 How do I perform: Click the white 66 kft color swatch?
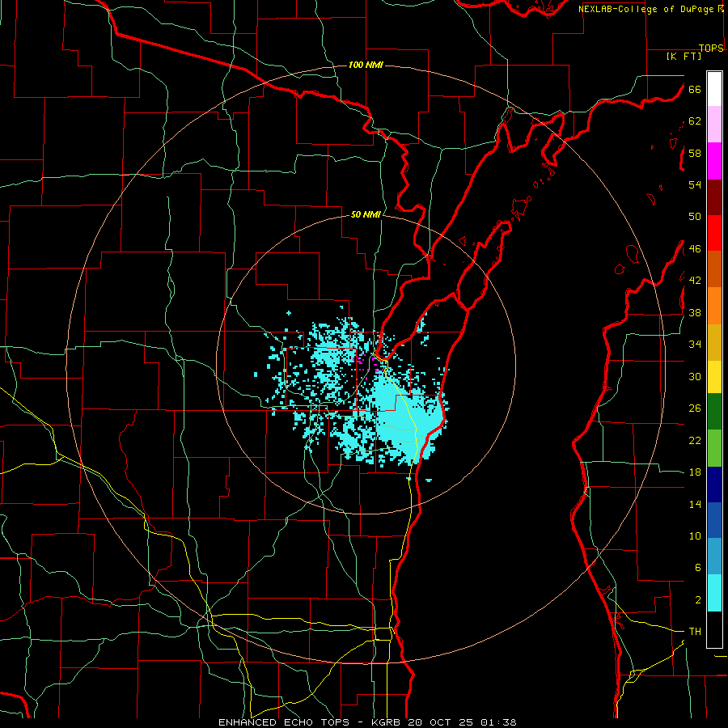click(714, 89)
